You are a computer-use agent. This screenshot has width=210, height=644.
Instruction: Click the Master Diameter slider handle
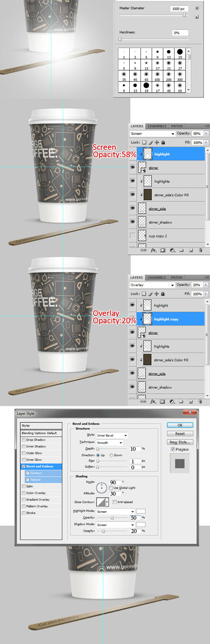[184, 15]
